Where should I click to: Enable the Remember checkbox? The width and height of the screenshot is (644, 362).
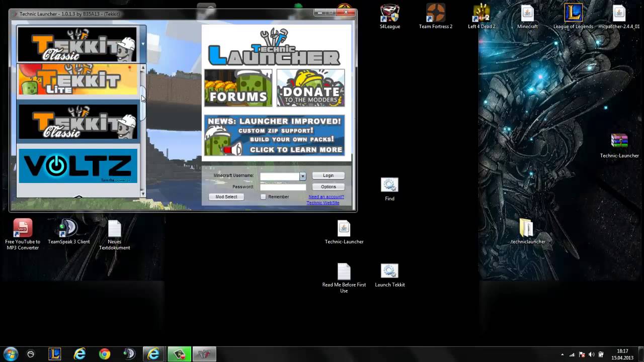click(x=263, y=197)
